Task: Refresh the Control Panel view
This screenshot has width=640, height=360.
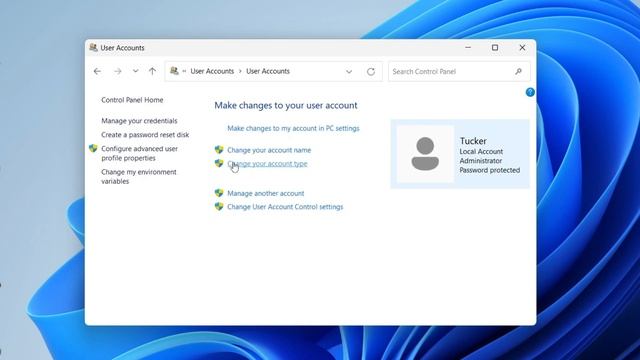Action: [371, 71]
